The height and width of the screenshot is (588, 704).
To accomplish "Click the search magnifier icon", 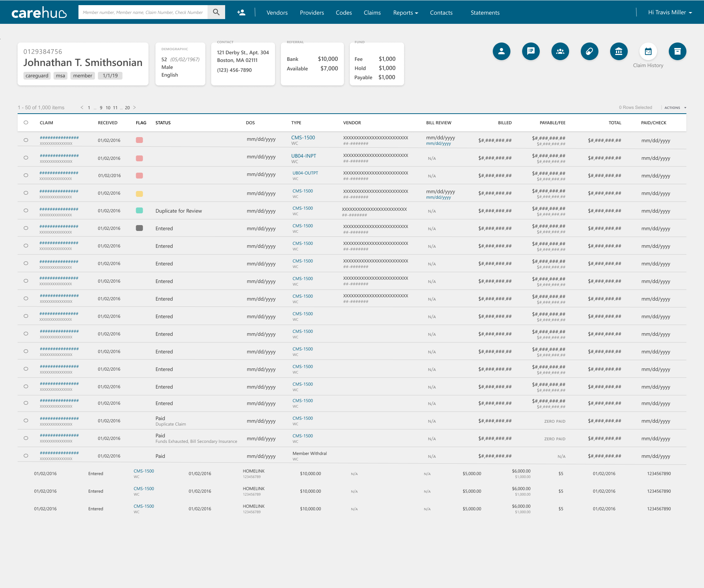I will click(216, 12).
